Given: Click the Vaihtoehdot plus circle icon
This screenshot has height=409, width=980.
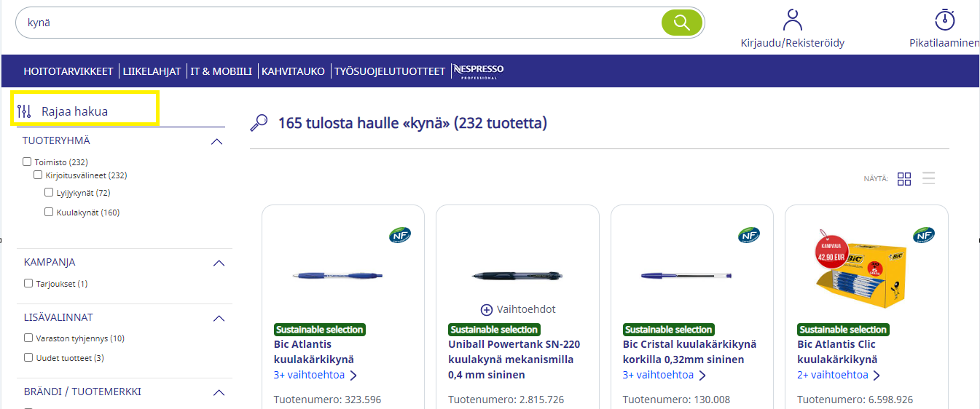Looking at the screenshot, I should 487,309.
